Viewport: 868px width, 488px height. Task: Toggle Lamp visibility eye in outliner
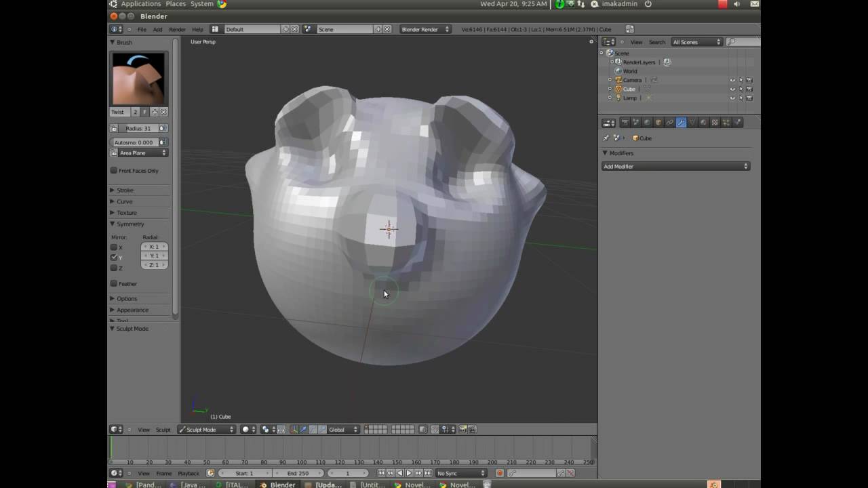[x=732, y=98]
